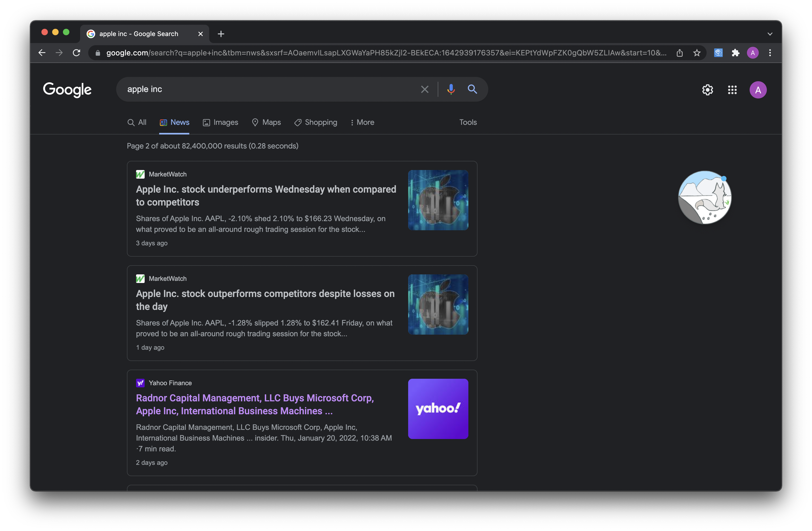Image resolution: width=812 pixels, height=531 pixels.
Task: Open Google settings gear icon
Action: [707, 90]
